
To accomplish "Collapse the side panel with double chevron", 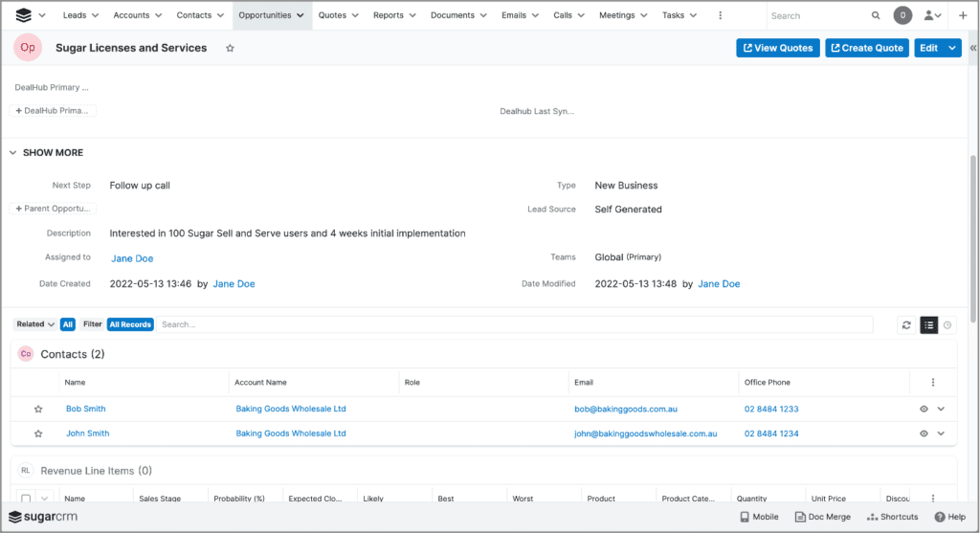I will pyautogui.click(x=973, y=48).
